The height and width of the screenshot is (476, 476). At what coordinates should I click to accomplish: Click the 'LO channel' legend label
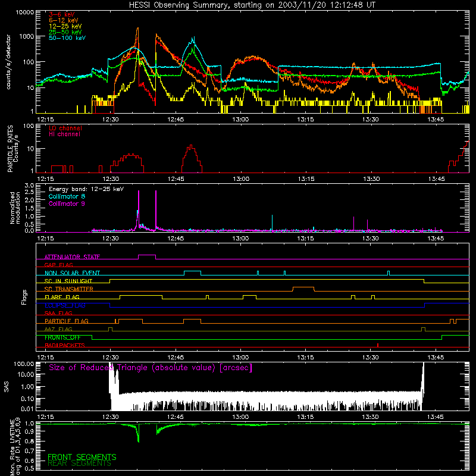click(x=65, y=128)
